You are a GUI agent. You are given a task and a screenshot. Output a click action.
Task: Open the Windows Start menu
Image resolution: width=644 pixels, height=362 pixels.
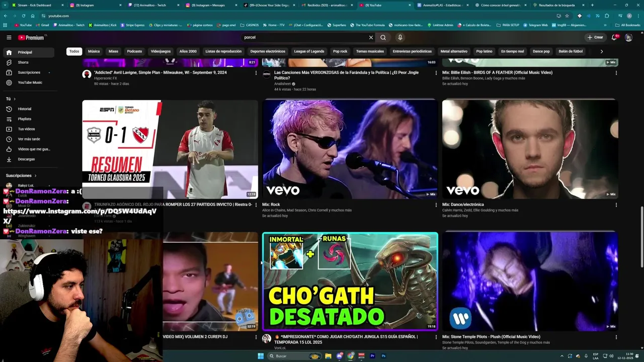coord(261,356)
